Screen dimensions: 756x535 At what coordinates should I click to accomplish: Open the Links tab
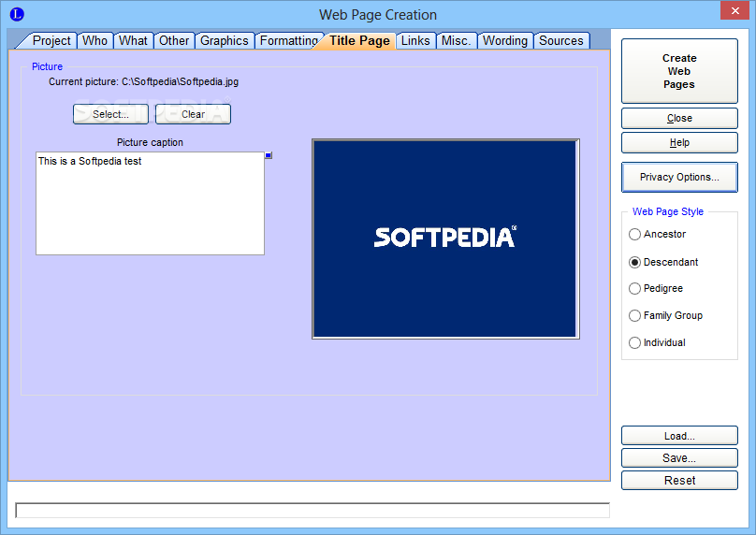click(415, 40)
